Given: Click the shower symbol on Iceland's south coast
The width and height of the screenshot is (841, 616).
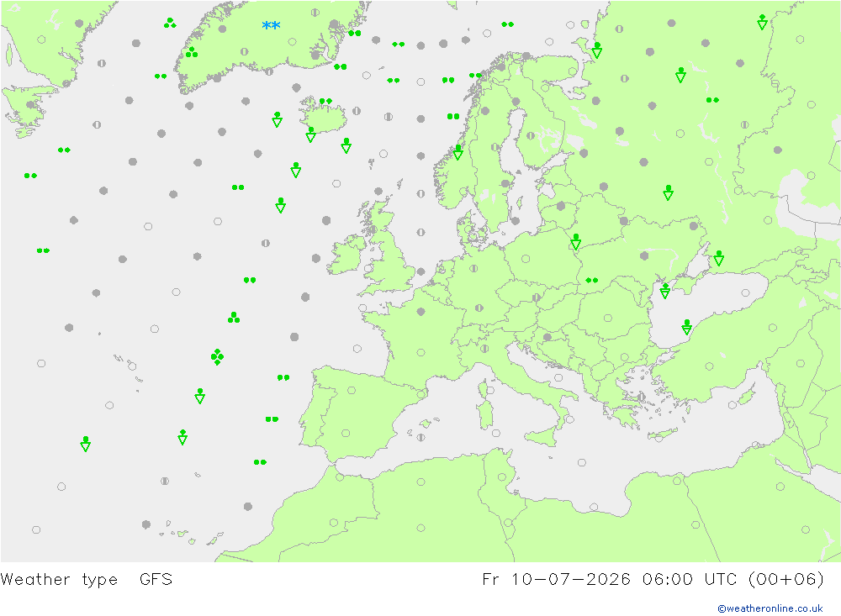Looking at the screenshot, I should click(x=310, y=134).
